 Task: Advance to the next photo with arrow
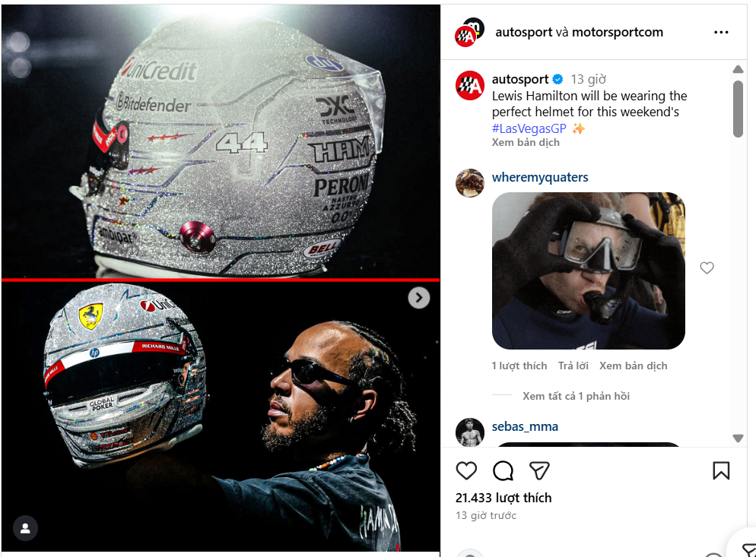pyautogui.click(x=418, y=298)
